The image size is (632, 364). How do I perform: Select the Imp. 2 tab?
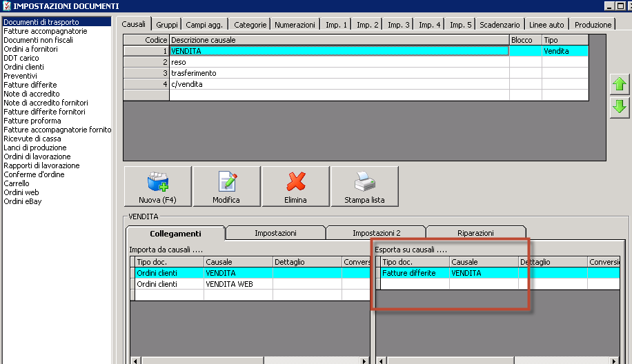click(x=368, y=25)
